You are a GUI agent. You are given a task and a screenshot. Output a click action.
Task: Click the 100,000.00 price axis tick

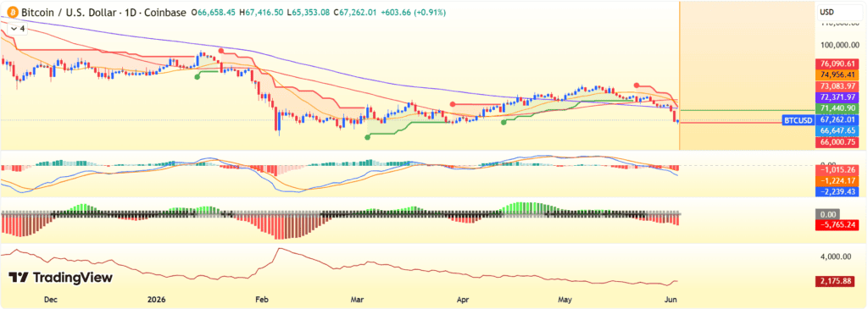tap(840, 45)
